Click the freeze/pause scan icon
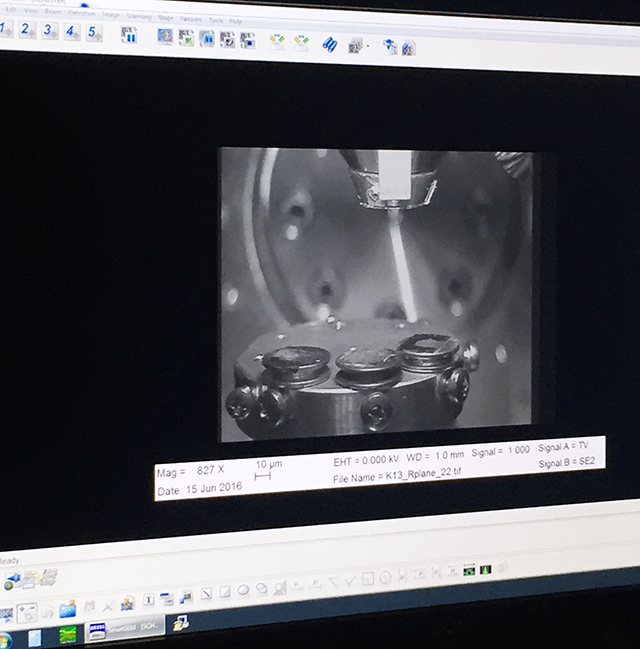This screenshot has height=649, width=640. click(x=129, y=35)
